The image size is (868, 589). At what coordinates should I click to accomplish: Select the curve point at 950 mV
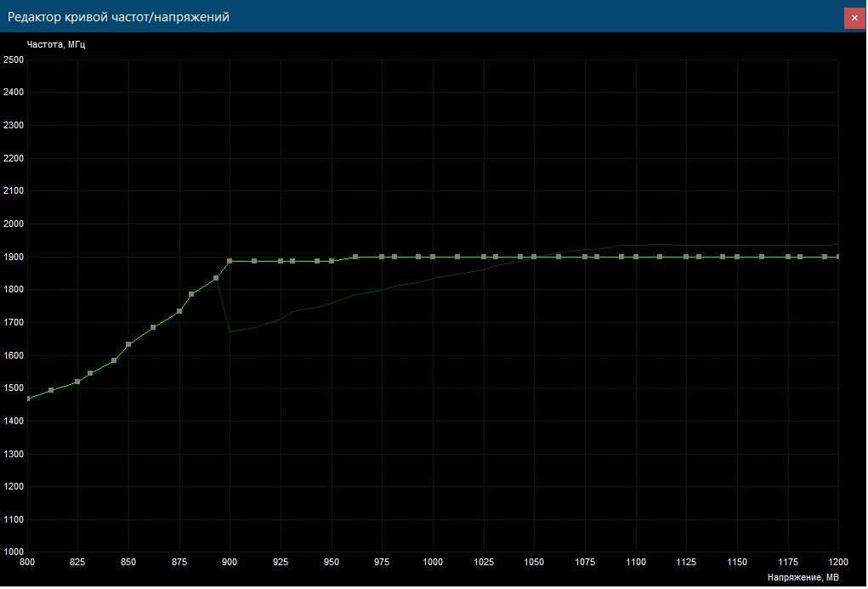click(x=332, y=261)
